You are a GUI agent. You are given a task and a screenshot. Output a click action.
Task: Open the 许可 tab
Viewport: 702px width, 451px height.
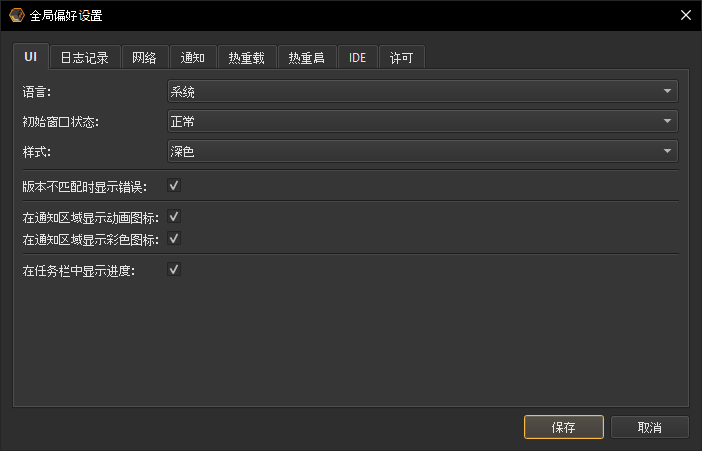401,58
